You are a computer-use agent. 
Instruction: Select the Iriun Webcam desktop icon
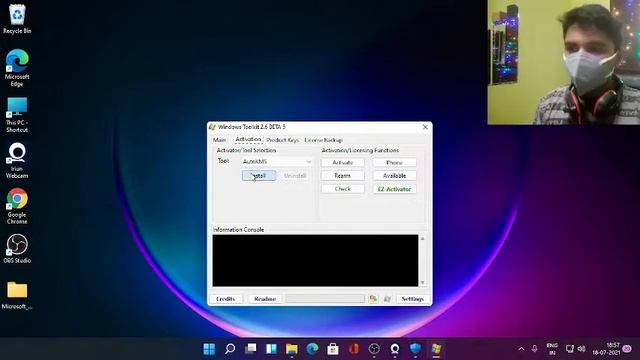[17, 160]
